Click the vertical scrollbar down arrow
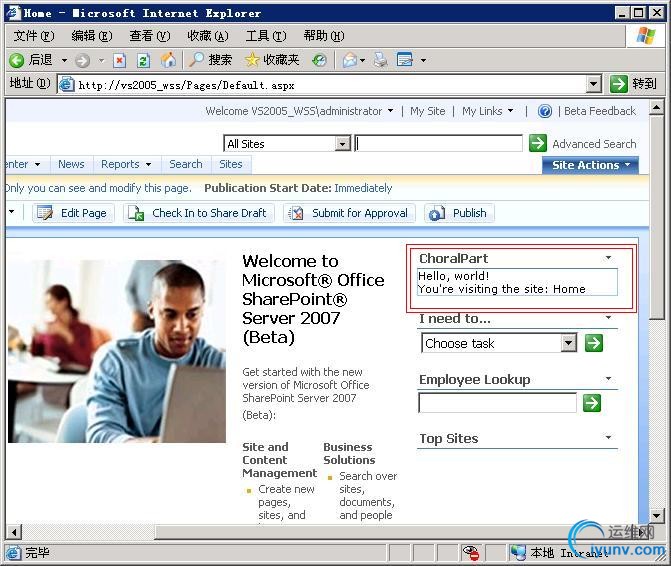 point(656,515)
